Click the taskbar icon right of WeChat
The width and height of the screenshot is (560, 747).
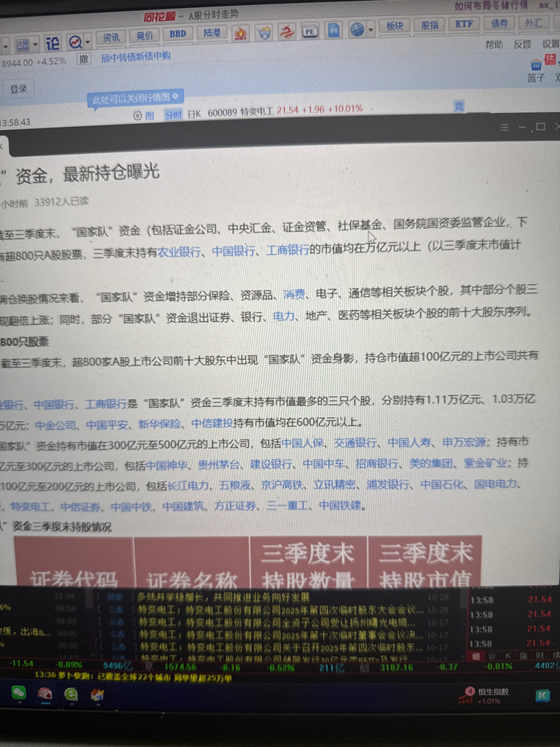(x=44, y=693)
